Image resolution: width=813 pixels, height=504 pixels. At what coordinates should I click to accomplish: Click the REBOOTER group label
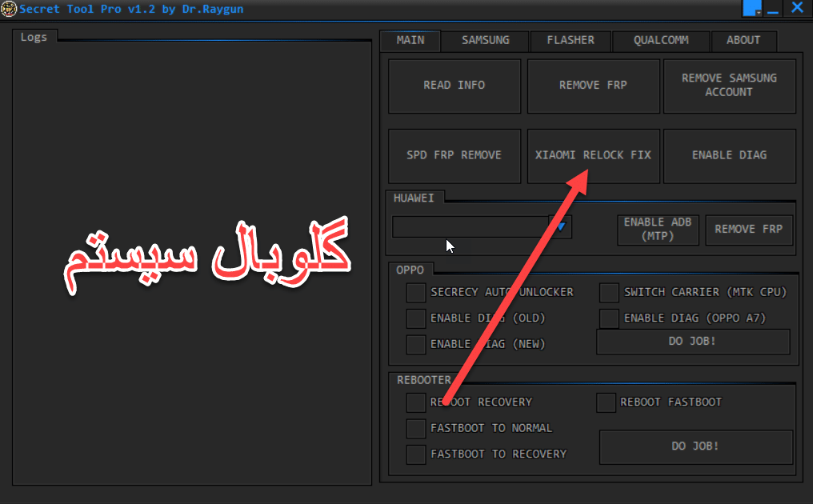coord(424,380)
